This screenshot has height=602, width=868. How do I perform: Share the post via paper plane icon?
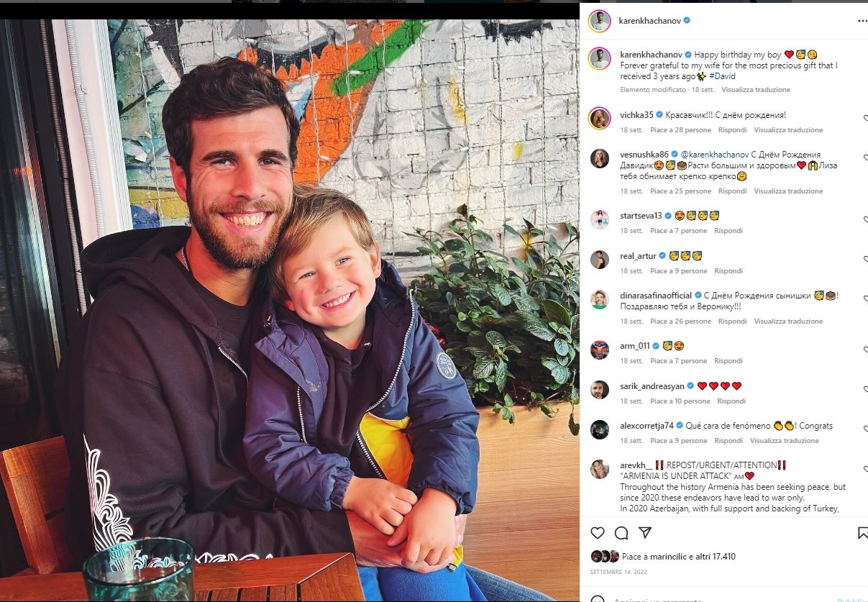(645, 533)
